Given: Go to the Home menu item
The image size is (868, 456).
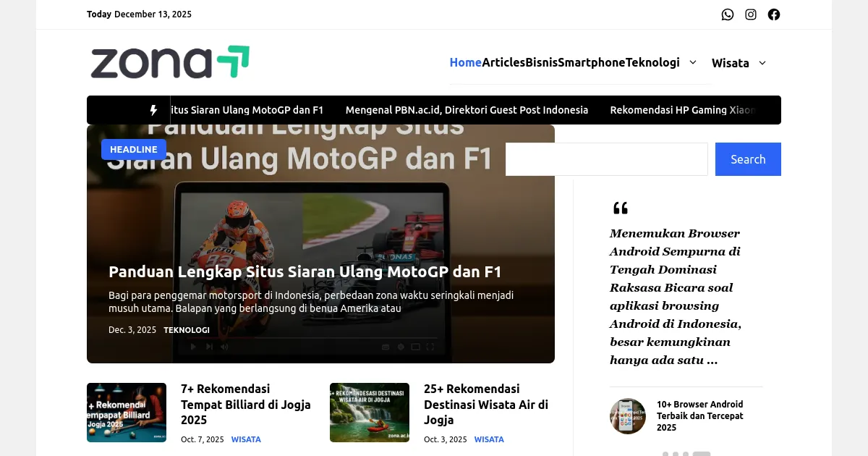Looking at the screenshot, I should click(465, 62).
